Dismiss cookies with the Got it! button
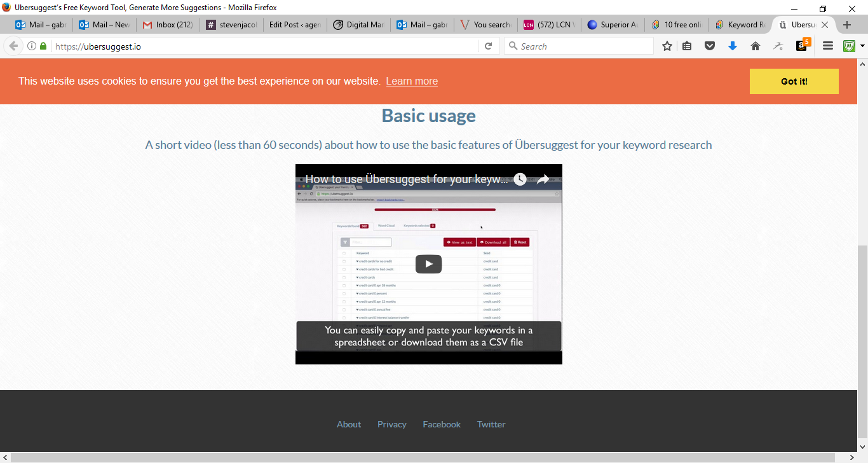The width and height of the screenshot is (868, 463). [x=794, y=81]
